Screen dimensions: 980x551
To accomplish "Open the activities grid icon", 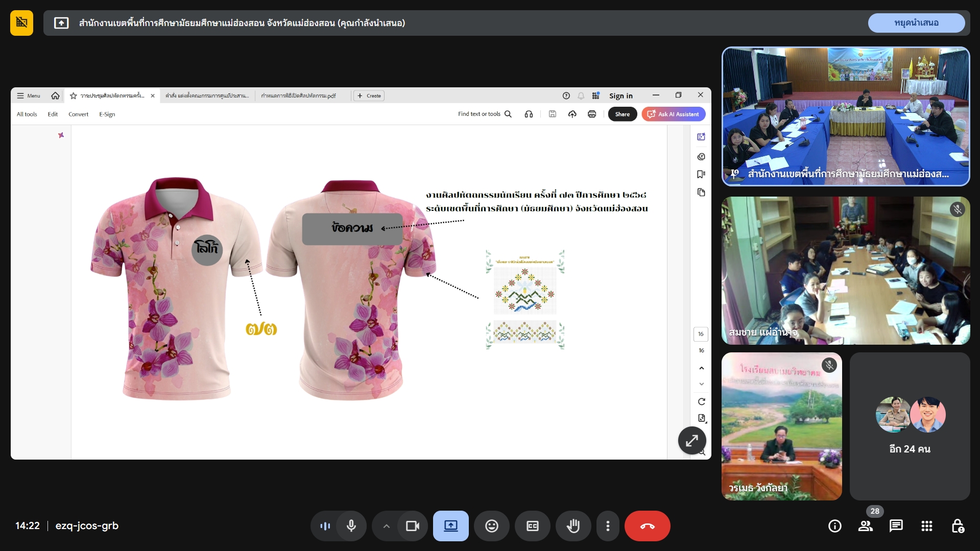I will point(926,526).
